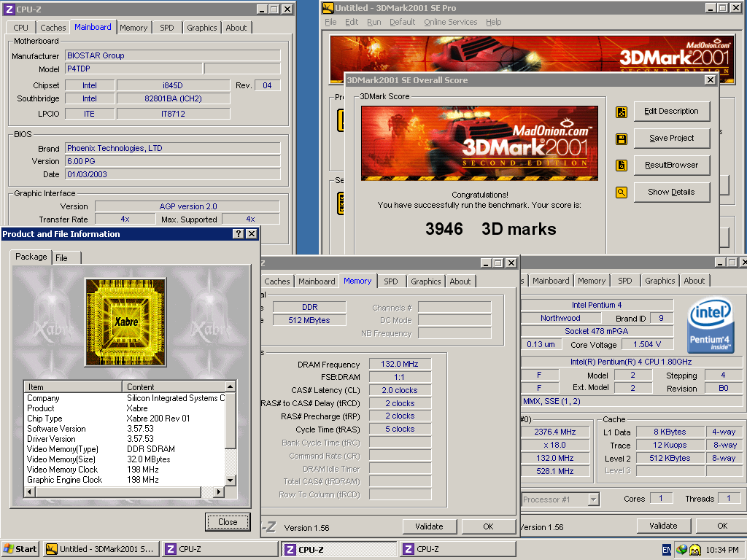The width and height of the screenshot is (747, 560).
Task: Open the ResultBrowser button
Action: (x=672, y=166)
